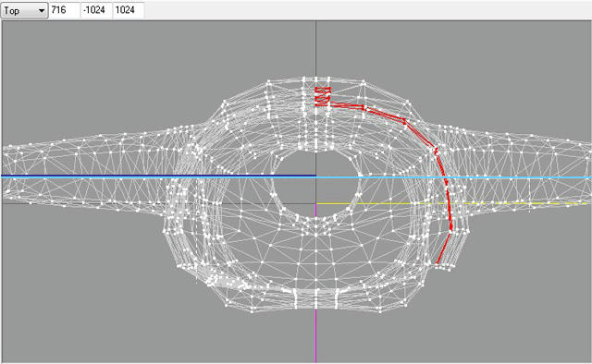Select the red stacked rectangles at mesh top

click(323, 97)
